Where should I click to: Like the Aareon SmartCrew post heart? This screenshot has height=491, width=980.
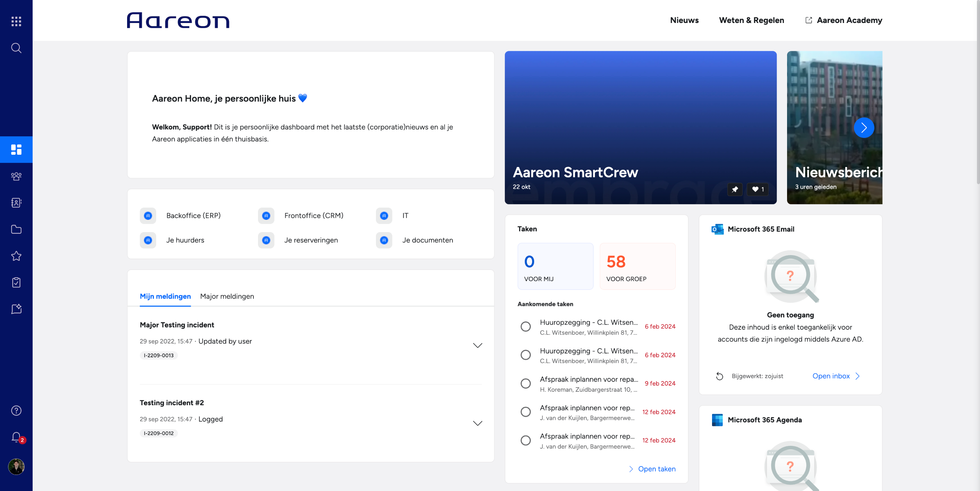(x=758, y=189)
